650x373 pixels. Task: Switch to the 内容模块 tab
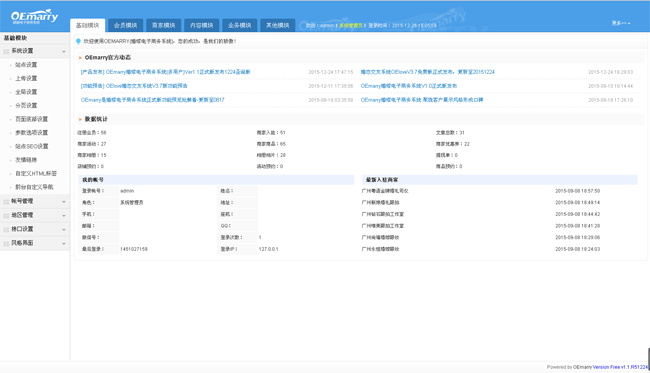(x=201, y=25)
